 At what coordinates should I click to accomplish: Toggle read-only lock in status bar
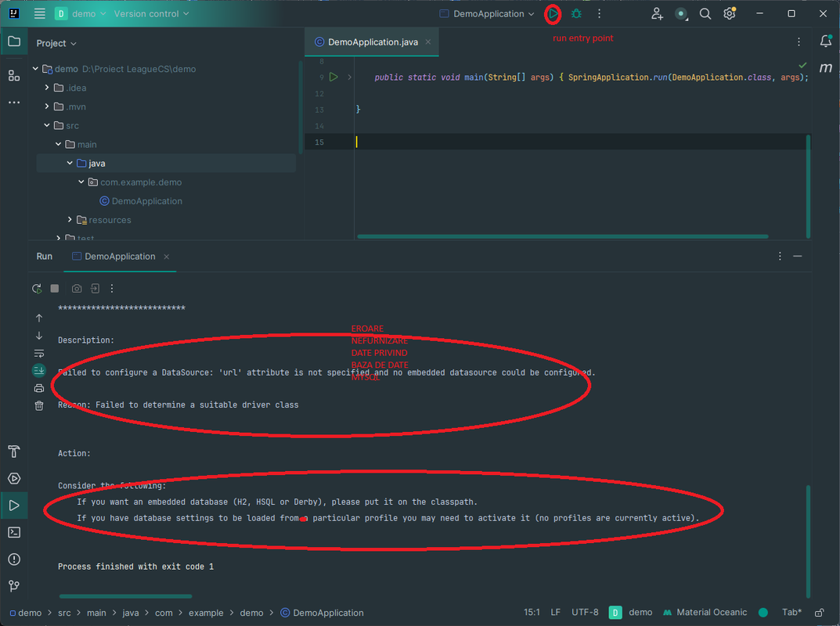tap(819, 613)
